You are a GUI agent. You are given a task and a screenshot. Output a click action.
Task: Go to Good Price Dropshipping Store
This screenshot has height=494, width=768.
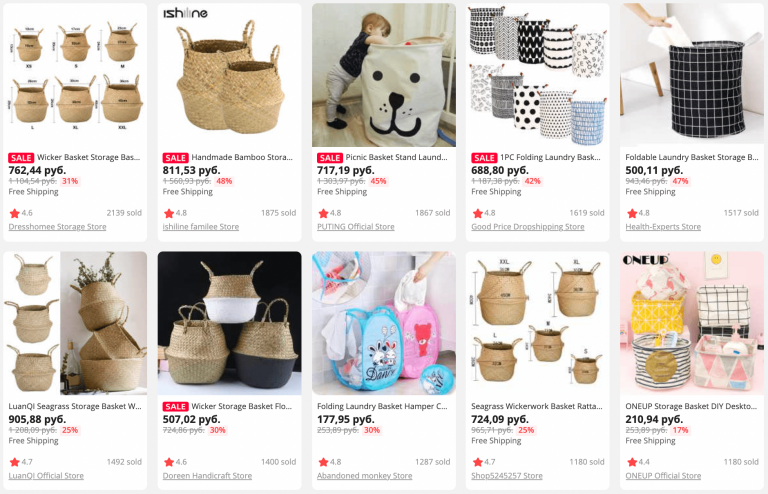528,227
